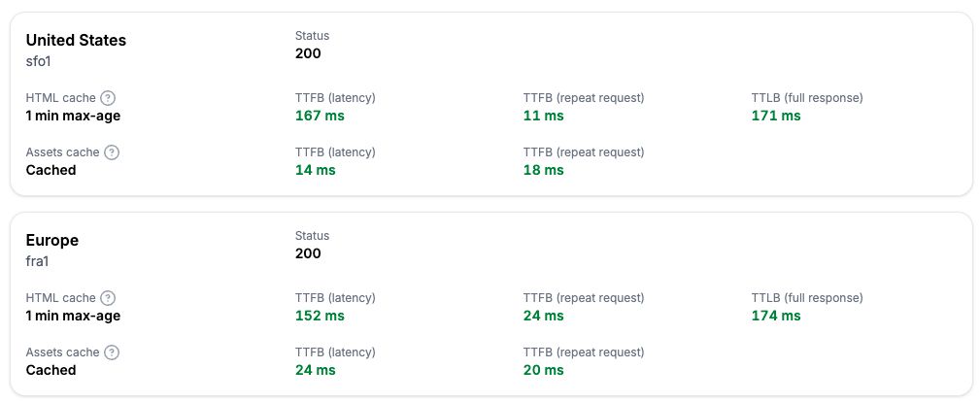
Task: Click the 152 ms TTFB latency value
Action: point(320,316)
